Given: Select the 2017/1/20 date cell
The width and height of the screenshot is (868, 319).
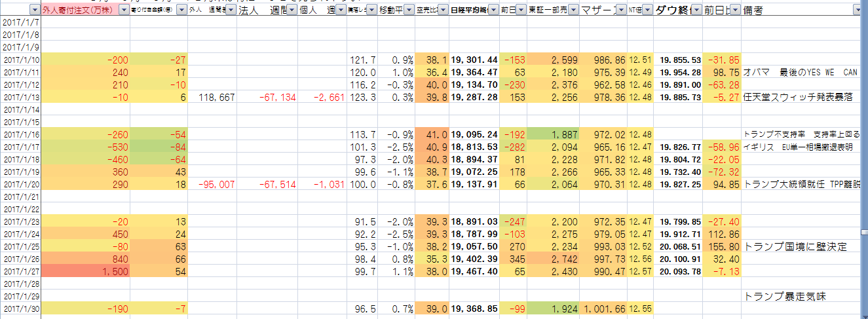Looking at the screenshot, I should pos(20,185).
